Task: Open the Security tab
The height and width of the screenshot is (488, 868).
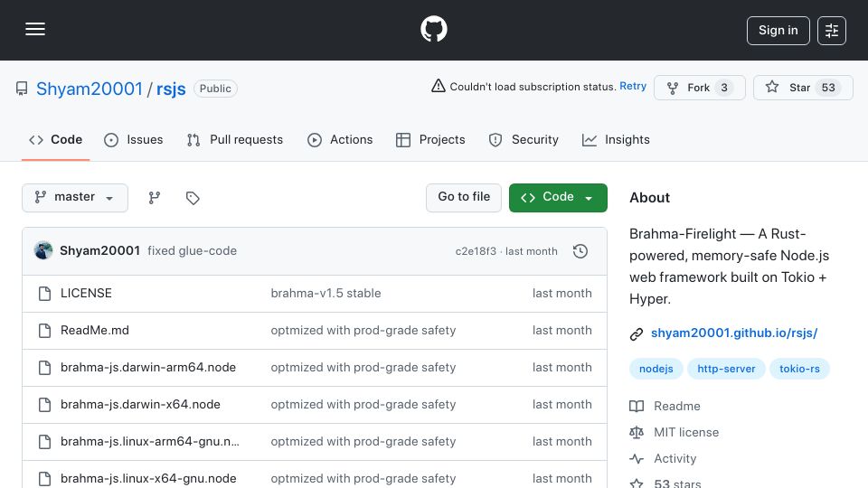Action: (x=524, y=139)
